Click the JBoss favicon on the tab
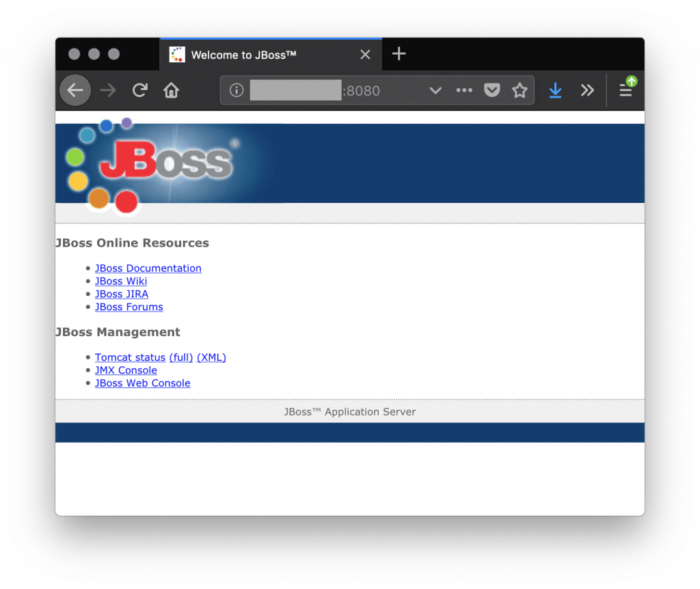 pyautogui.click(x=177, y=55)
